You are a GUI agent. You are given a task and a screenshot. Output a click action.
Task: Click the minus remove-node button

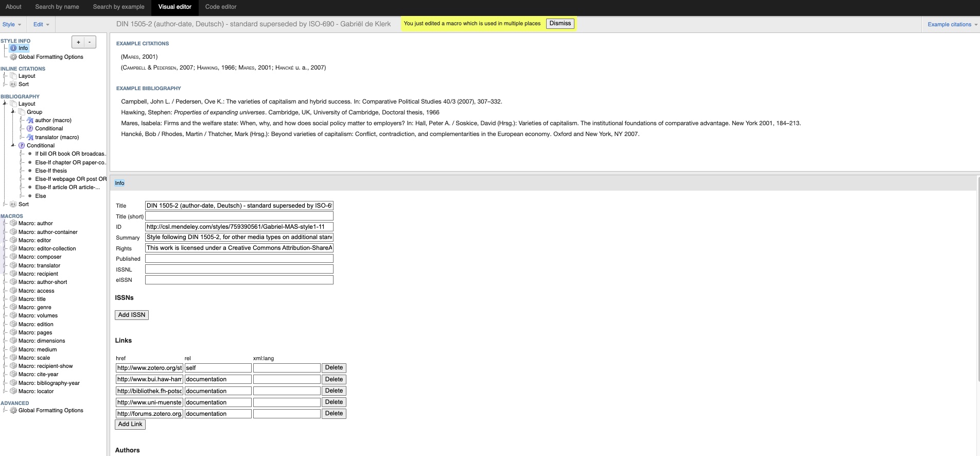pos(90,43)
